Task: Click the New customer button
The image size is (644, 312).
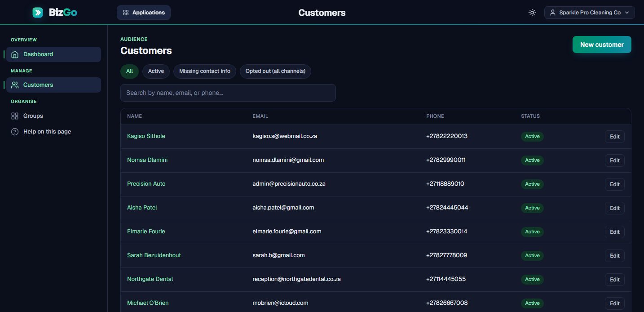Action: pyautogui.click(x=602, y=45)
